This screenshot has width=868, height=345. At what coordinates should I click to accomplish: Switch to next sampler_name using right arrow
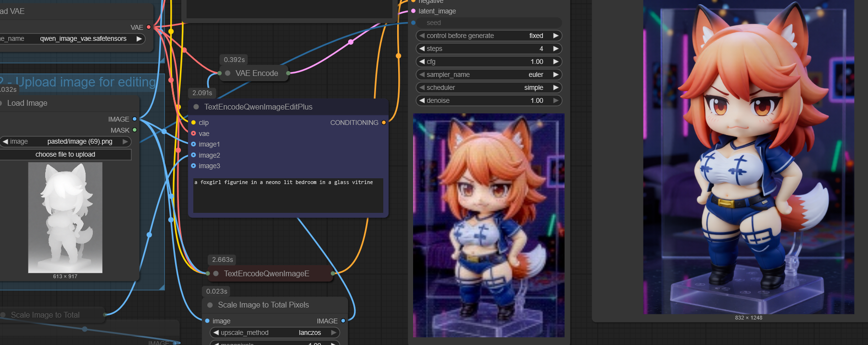pos(556,74)
